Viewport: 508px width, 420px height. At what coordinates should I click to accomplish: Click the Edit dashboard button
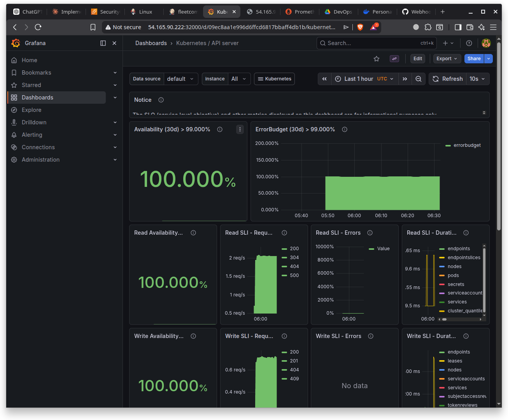point(418,59)
